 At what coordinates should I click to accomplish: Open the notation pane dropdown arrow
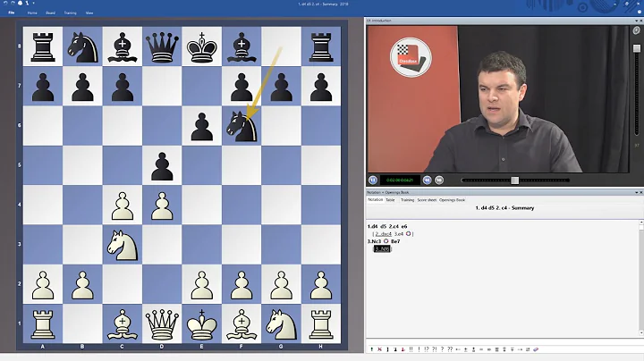coord(636,192)
